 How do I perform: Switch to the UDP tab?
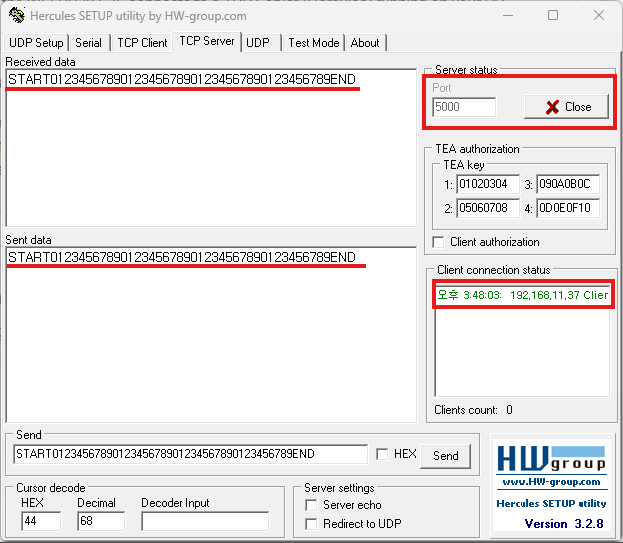[258, 43]
